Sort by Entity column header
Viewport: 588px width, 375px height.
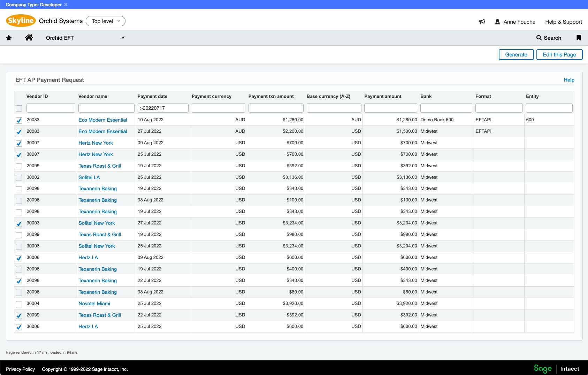pos(532,96)
